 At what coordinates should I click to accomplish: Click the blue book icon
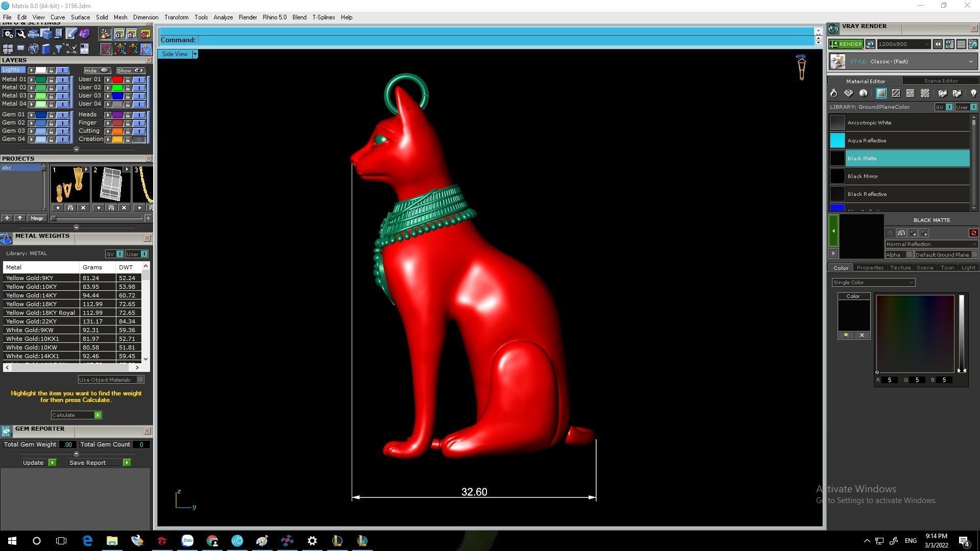coord(46,49)
